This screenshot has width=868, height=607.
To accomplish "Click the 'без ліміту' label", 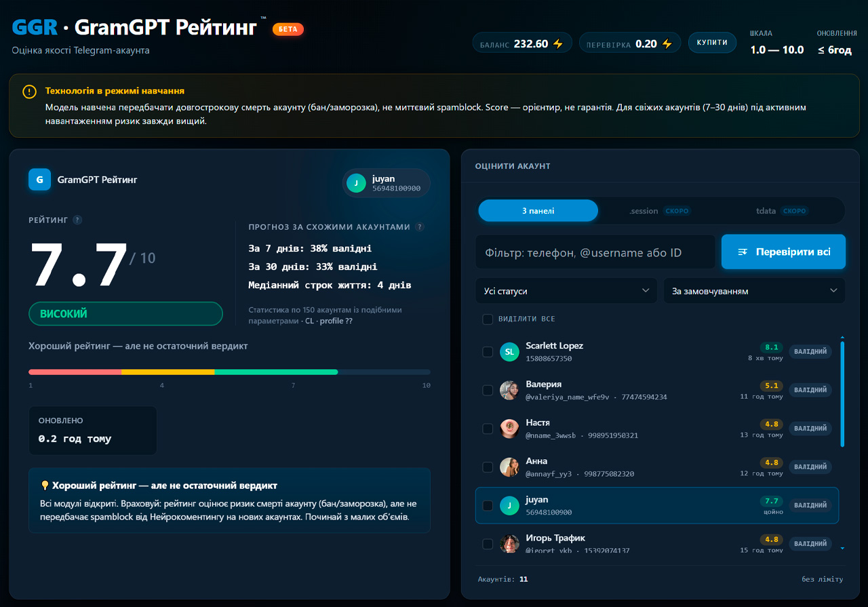I will [822, 579].
